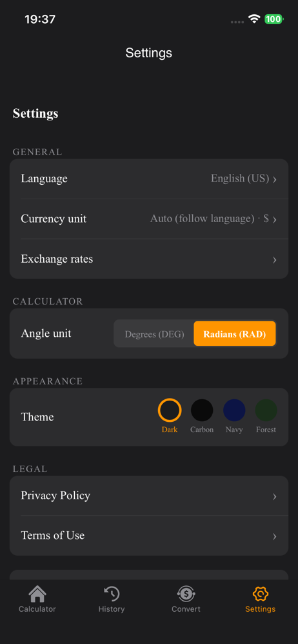Expand Language chevron next to English (US)
298x644 pixels.
pyautogui.click(x=275, y=179)
